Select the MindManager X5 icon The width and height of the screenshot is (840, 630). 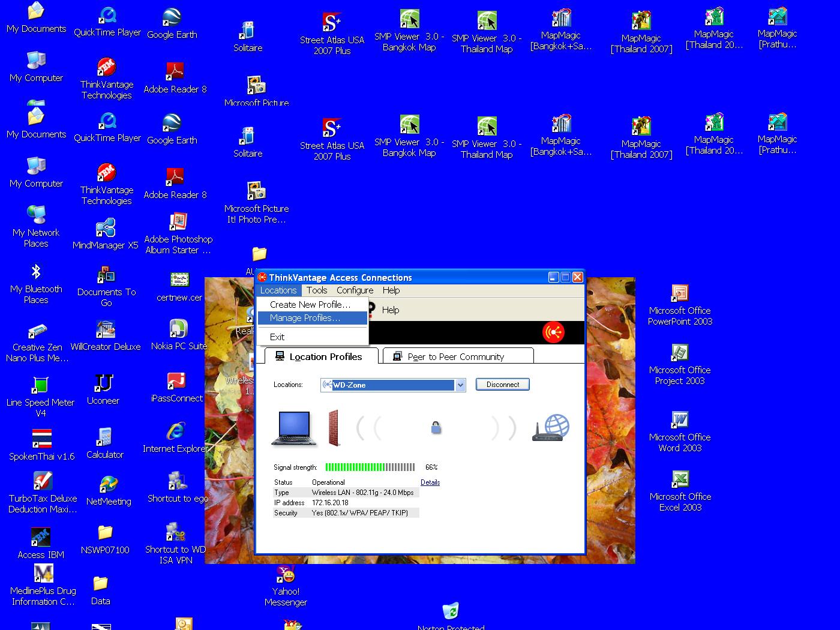pos(106,234)
